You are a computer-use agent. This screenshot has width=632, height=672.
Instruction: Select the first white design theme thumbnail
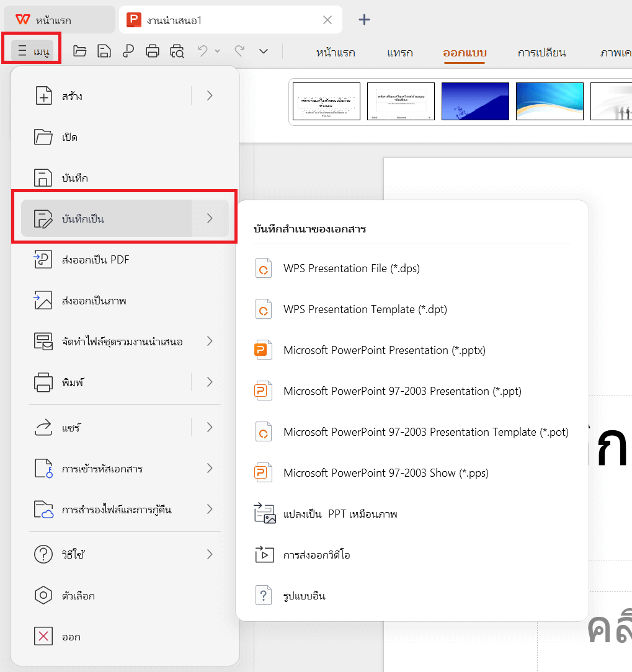click(x=326, y=102)
